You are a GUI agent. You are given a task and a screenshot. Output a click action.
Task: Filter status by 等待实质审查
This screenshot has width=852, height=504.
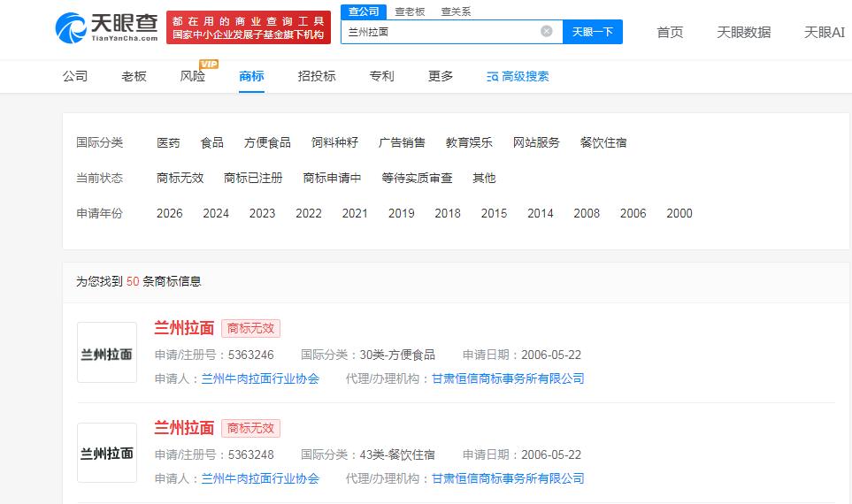pos(417,178)
